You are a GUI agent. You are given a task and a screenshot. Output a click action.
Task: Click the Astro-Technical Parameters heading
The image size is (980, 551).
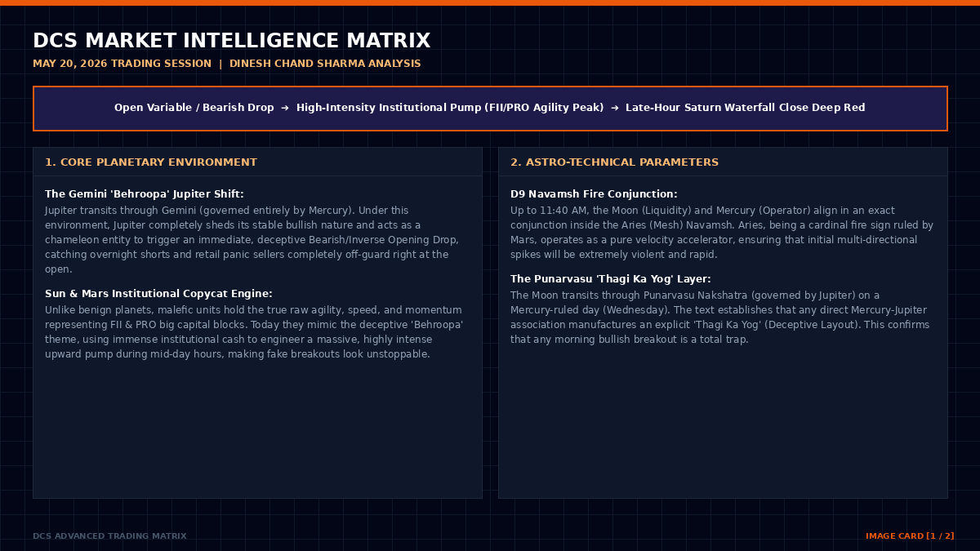tap(614, 162)
